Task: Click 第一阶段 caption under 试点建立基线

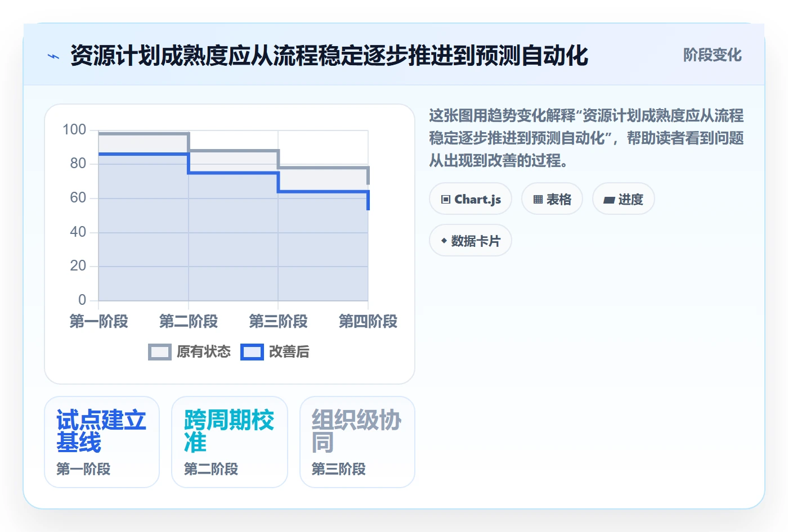Action: pyautogui.click(x=83, y=469)
